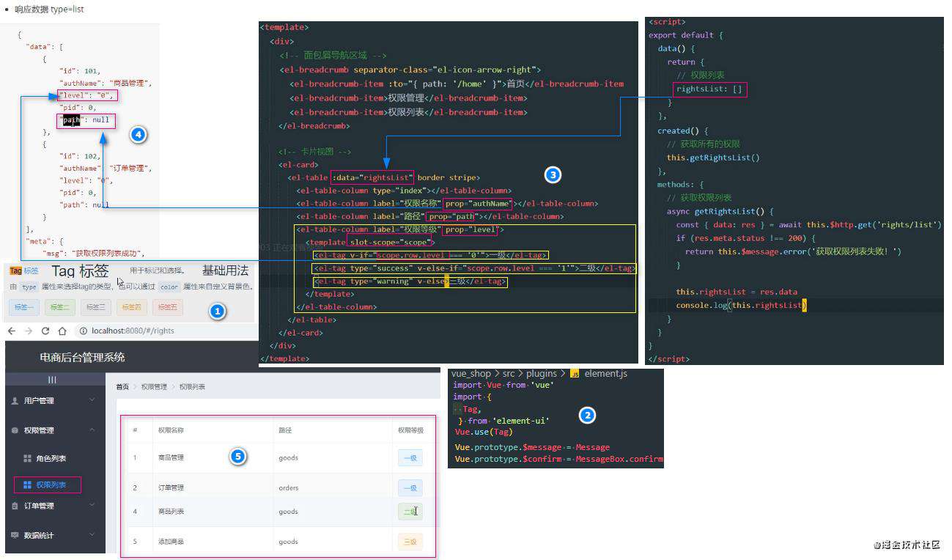This screenshot has height=560, width=952.
Task: Click the cube icon beside sidebar 权限管理
Action: point(15,430)
